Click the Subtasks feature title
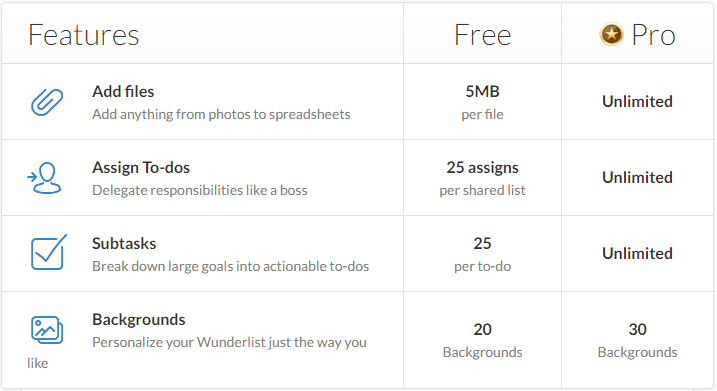717x391 pixels. (124, 244)
